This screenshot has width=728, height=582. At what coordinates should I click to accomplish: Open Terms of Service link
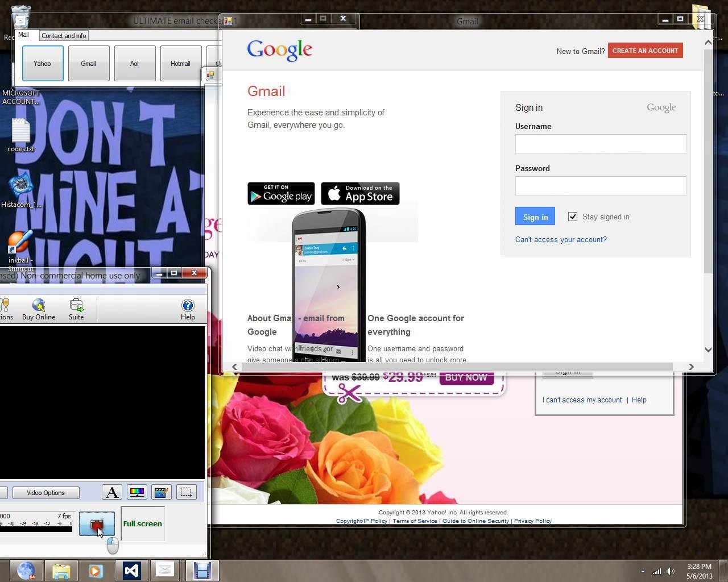pos(415,521)
